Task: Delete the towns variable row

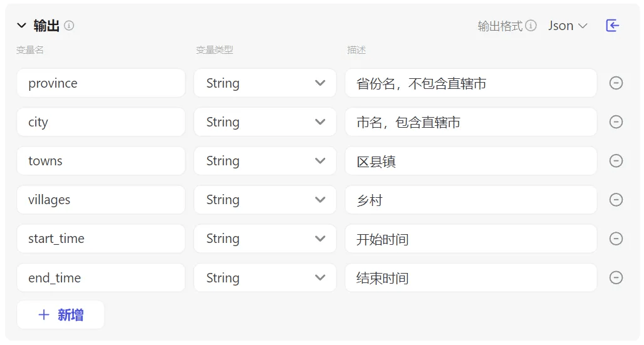Action: tap(616, 161)
